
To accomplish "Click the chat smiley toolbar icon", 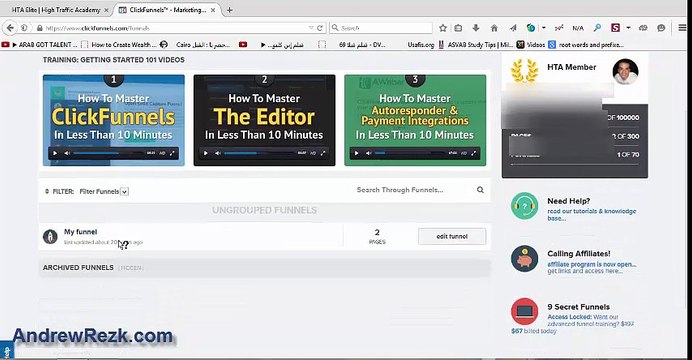I will coord(661,28).
